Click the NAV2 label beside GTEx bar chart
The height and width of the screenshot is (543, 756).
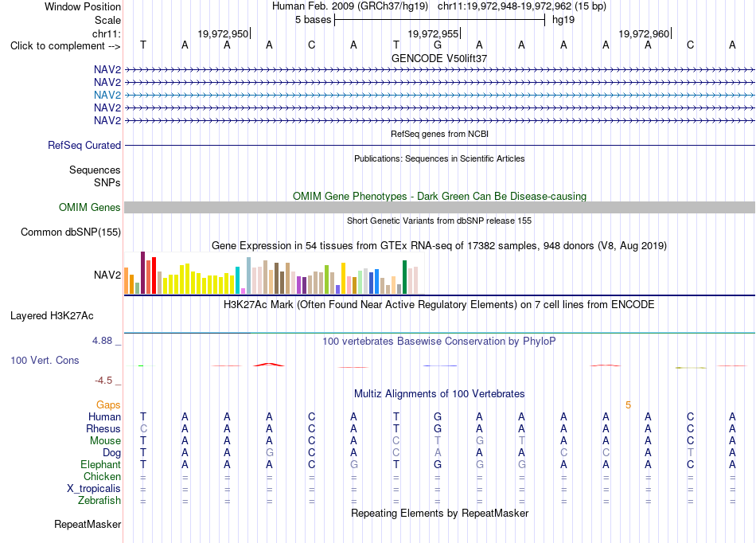click(107, 275)
